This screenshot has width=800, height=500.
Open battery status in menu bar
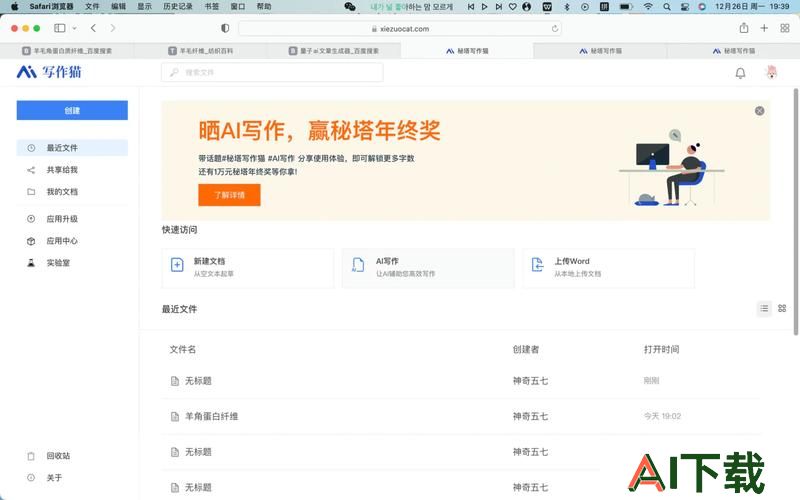click(626, 7)
